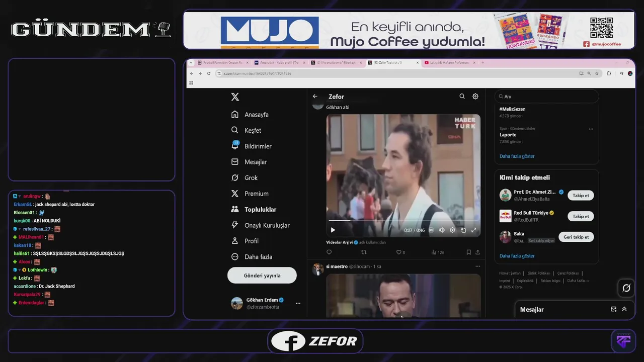The height and width of the screenshot is (362, 644).
Task: Open Profil from the sidebar
Action: [245, 241]
